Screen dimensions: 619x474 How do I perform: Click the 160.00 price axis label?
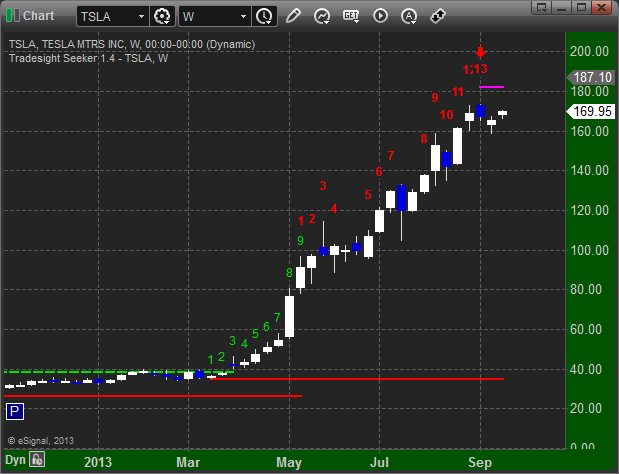pyautogui.click(x=589, y=131)
